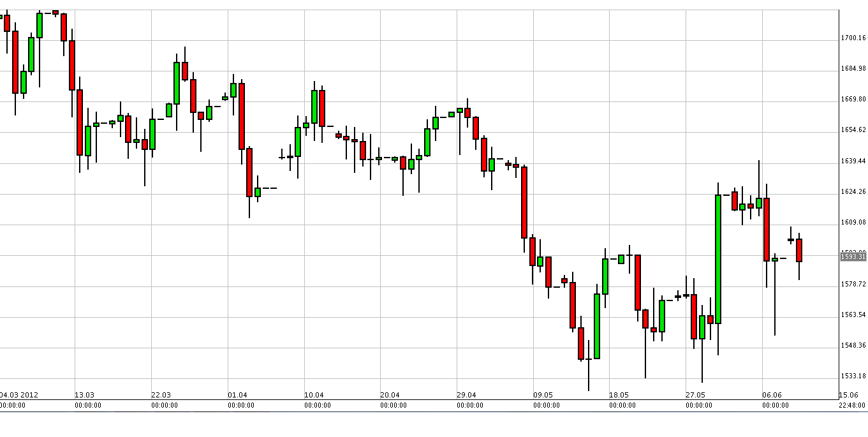Select the 1684.98 price axis label
The image size is (868, 437).
click(x=853, y=69)
